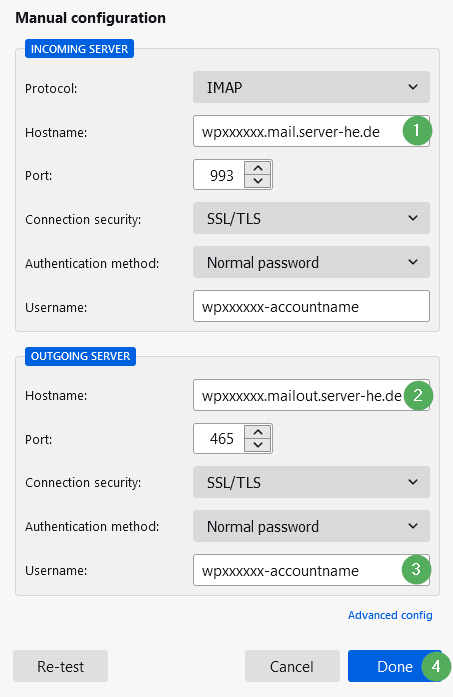
Task: Click the green marker number 2
Action: tap(418, 395)
